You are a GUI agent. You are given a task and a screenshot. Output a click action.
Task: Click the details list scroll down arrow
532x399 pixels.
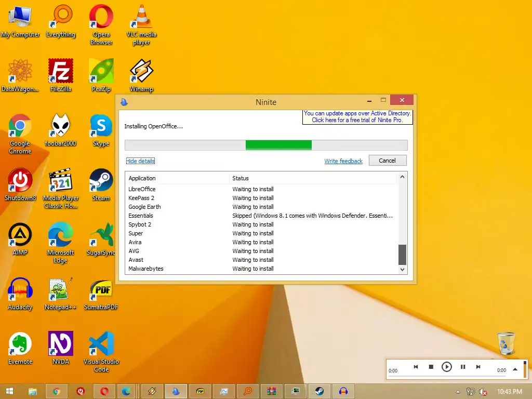(402, 270)
